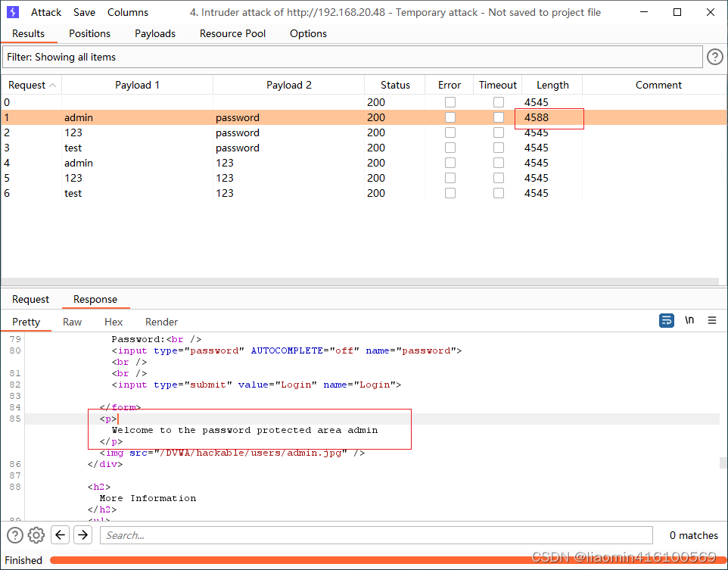Viewport: 728px width, 570px height.
Task: Click the '0 matches' search counter
Action: [694, 535]
